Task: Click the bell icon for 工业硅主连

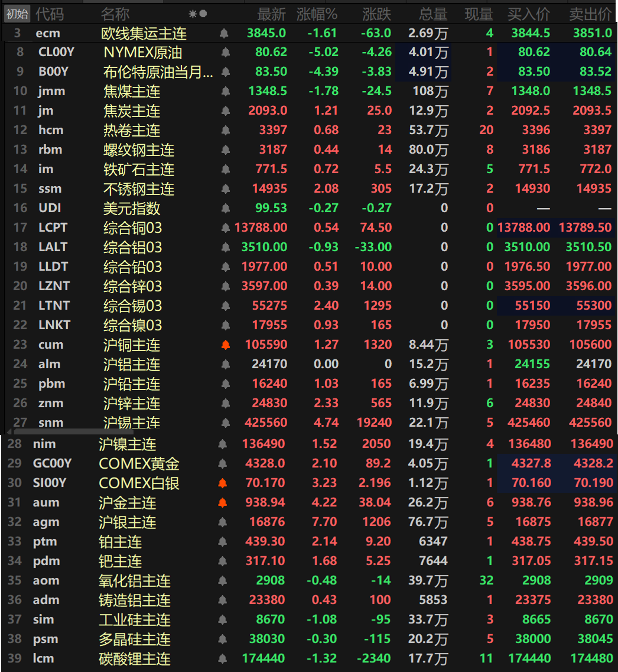Action: 222,620
